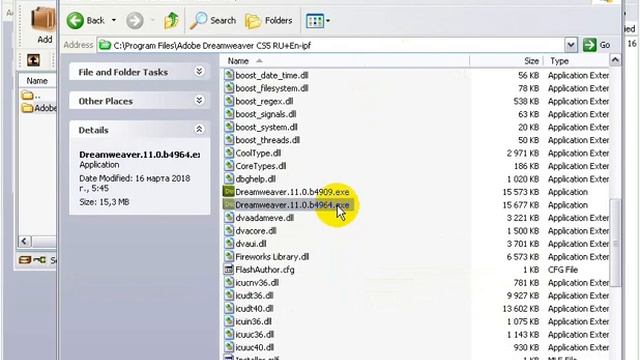
Task: Select icuuc36.dll file
Action: [x=255, y=335]
